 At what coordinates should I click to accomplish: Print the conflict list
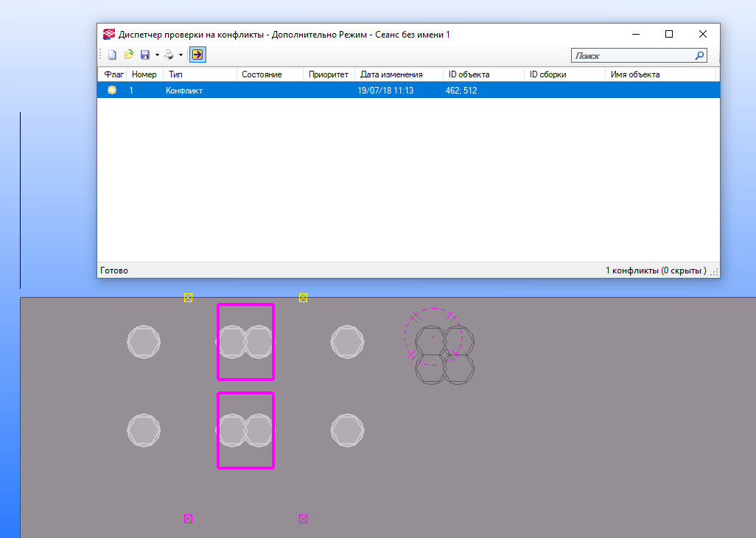[x=169, y=55]
